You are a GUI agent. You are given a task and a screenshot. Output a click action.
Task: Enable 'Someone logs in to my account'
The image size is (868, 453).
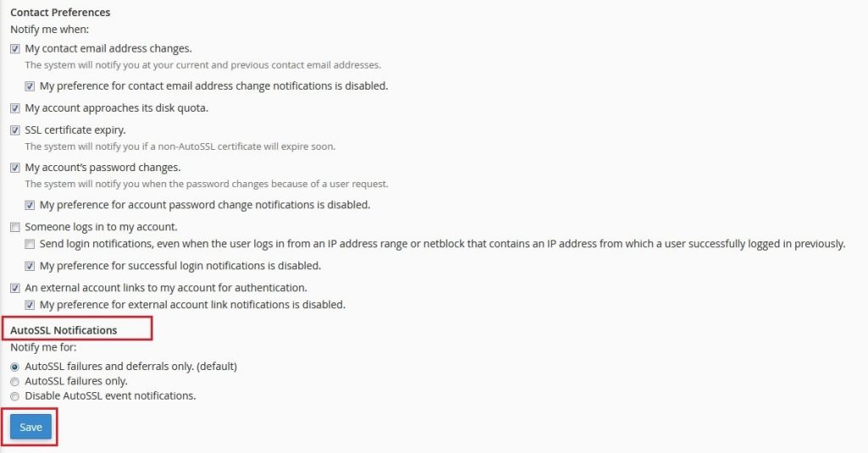[x=15, y=227]
